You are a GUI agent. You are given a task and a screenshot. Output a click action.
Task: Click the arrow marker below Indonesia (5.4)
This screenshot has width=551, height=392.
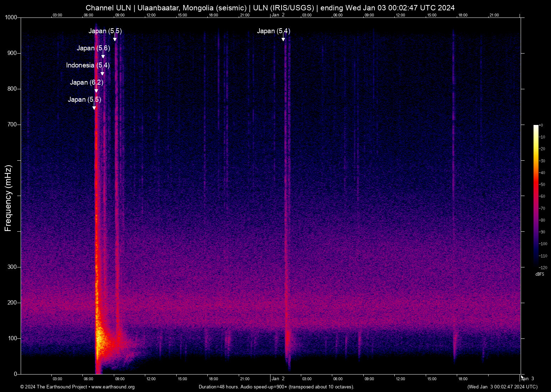coord(102,73)
